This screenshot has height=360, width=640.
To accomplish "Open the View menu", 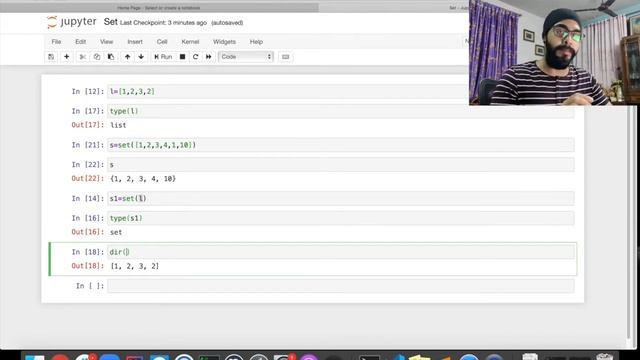I will coord(107,42).
